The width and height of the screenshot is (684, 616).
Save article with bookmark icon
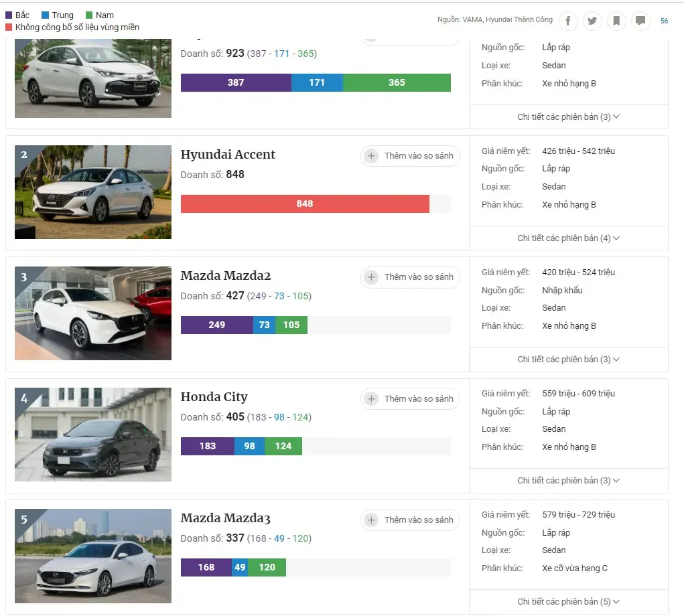[x=616, y=21]
